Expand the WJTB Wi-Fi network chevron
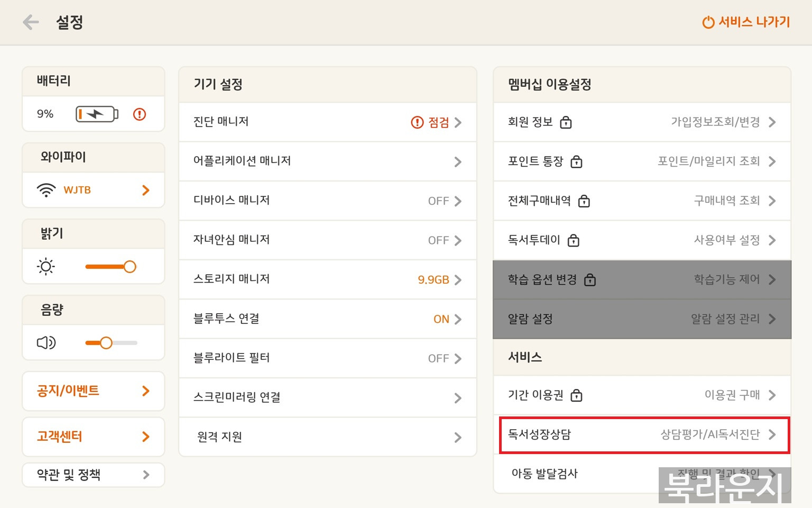This screenshot has height=508, width=812. tap(146, 190)
